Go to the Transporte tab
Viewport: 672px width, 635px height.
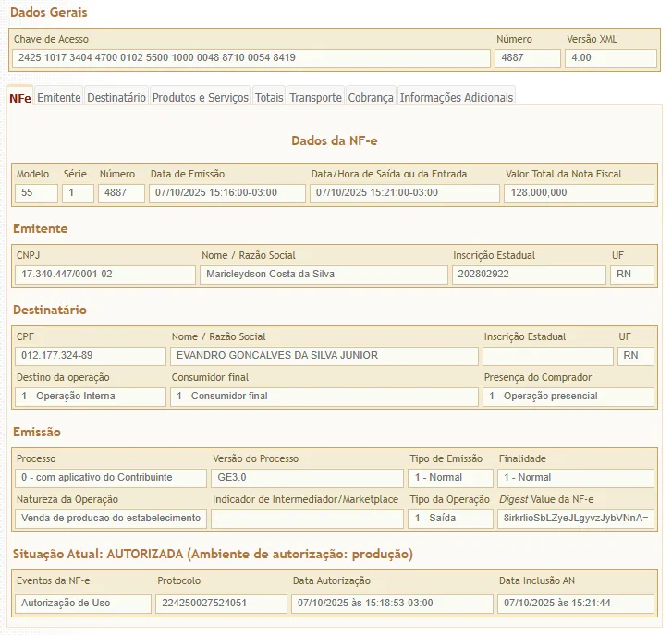[315, 97]
